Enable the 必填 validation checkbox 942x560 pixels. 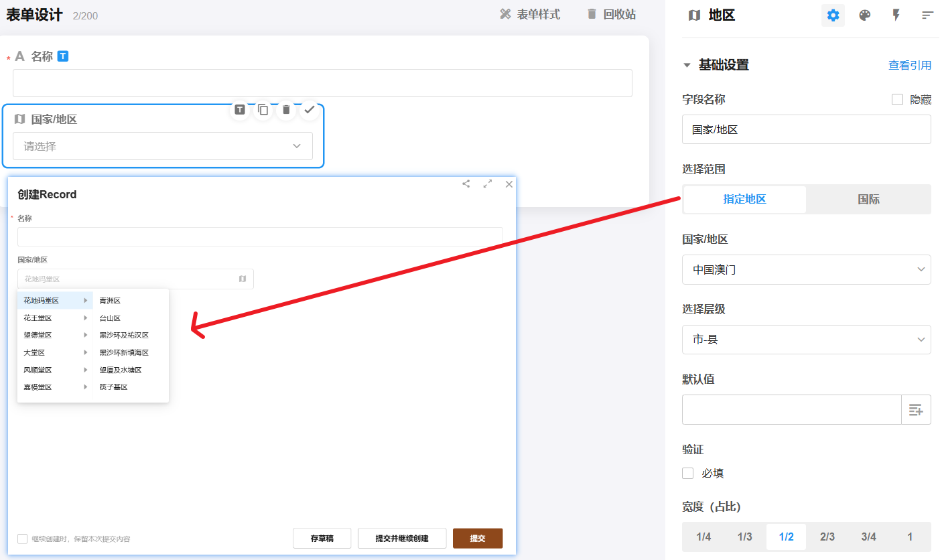click(x=687, y=474)
